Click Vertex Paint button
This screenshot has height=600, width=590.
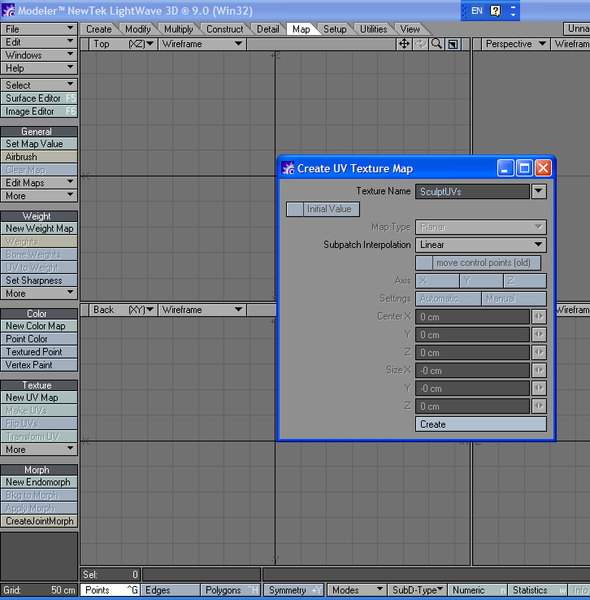pyautogui.click(x=39, y=365)
